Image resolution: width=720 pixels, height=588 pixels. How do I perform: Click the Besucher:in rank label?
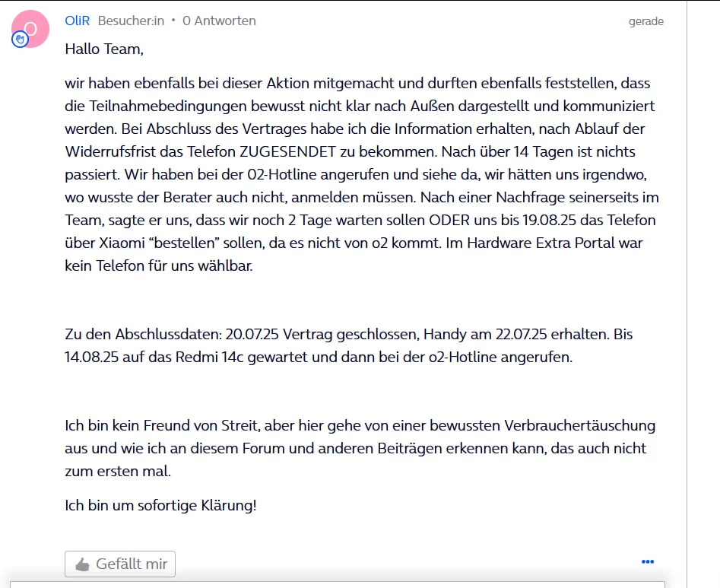131,21
